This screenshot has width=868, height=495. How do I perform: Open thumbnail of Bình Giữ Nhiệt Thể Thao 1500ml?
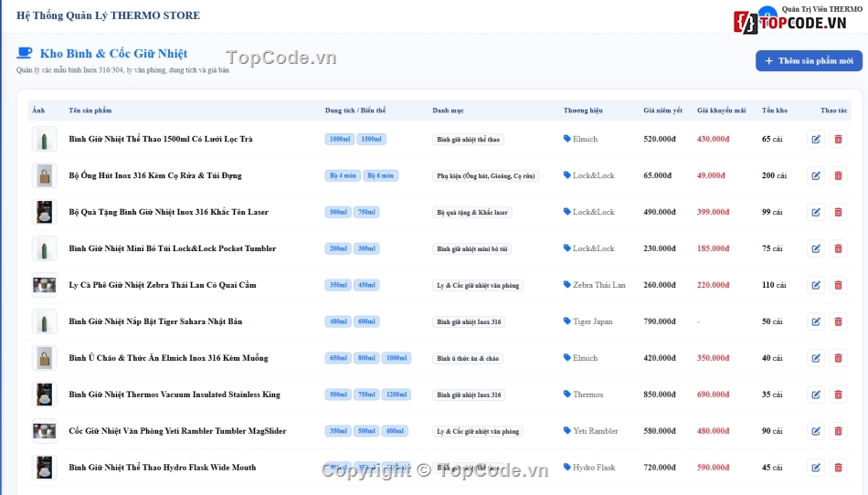(44, 140)
